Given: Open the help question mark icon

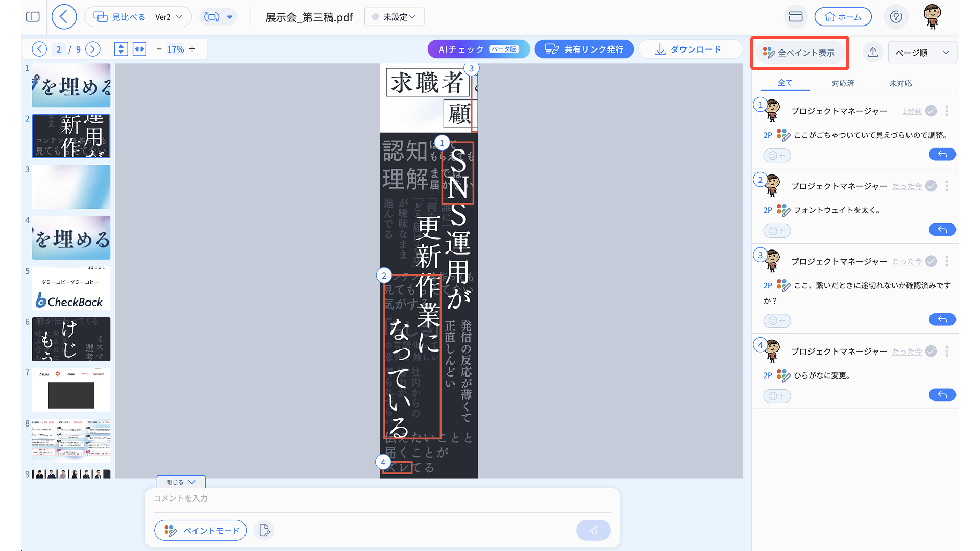Looking at the screenshot, I should tap(896, 17).
